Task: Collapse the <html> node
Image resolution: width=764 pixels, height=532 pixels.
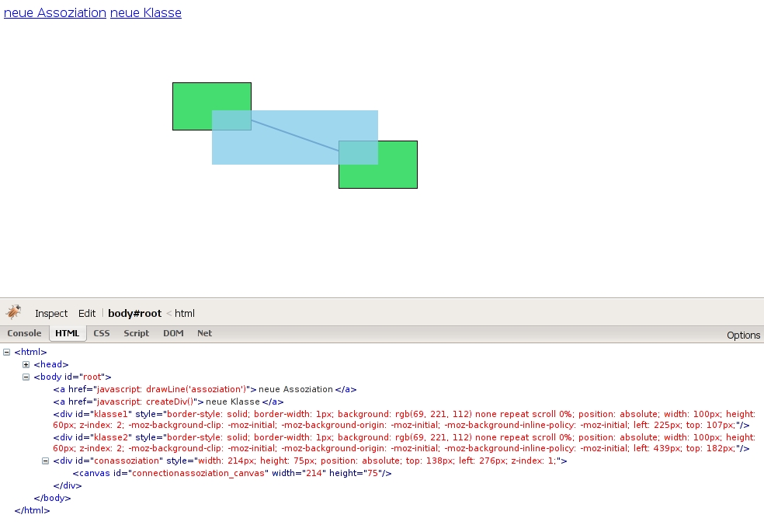Action: click(x=7, y=352)
